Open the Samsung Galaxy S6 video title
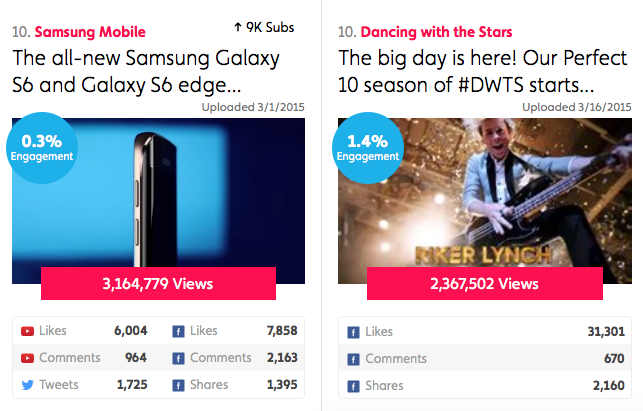 coord(146,71)
